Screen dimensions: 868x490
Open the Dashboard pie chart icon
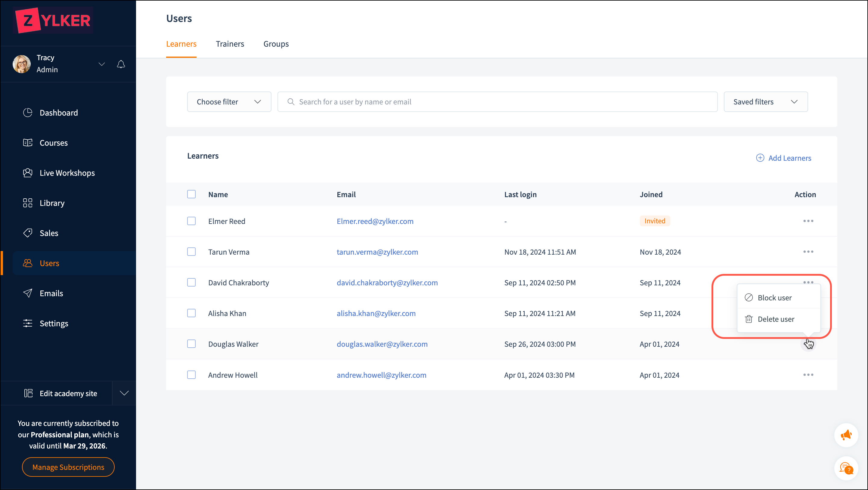coord(28,113)
